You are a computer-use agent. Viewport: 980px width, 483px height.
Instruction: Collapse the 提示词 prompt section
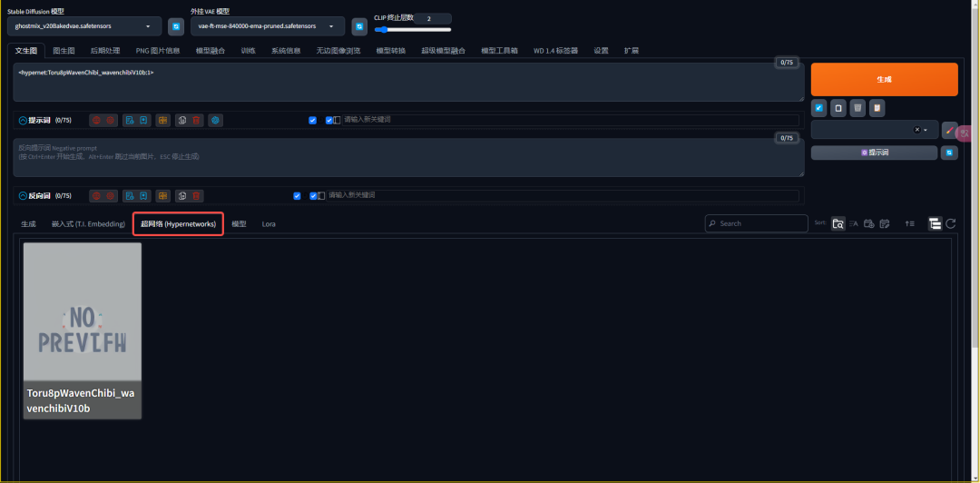tap(23, 120)
